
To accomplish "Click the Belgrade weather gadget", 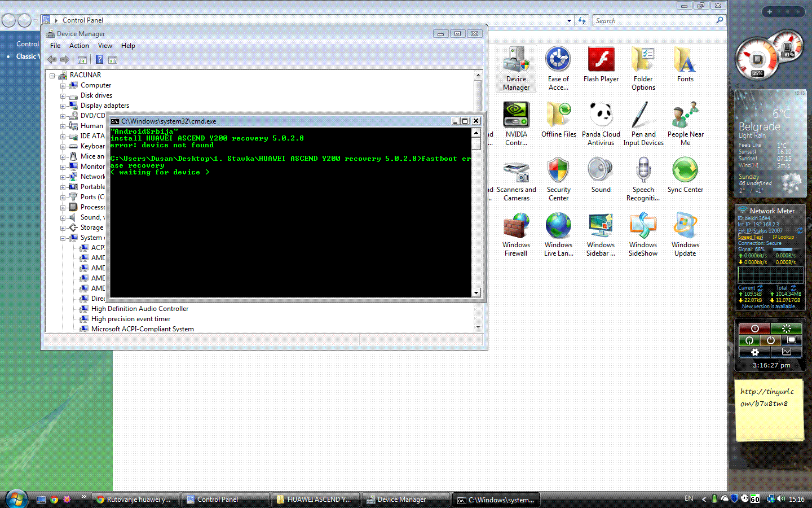I will (x=770, y=143).
